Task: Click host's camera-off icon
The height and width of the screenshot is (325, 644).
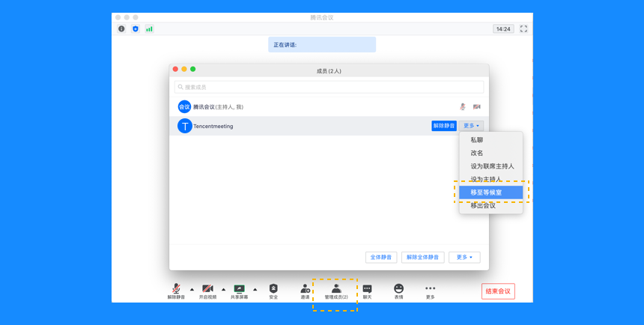Action: coord(476,107)
